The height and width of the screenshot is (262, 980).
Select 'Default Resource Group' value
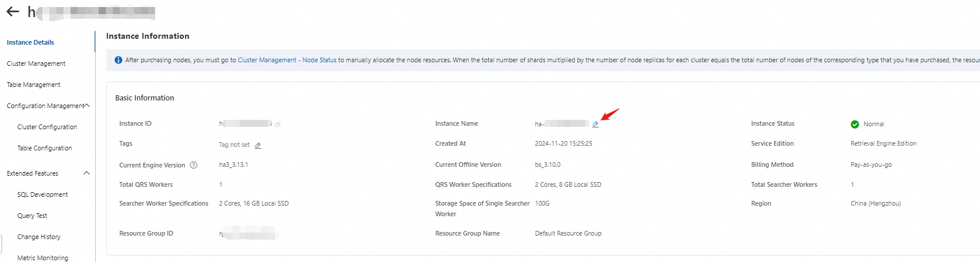(568, 233)
